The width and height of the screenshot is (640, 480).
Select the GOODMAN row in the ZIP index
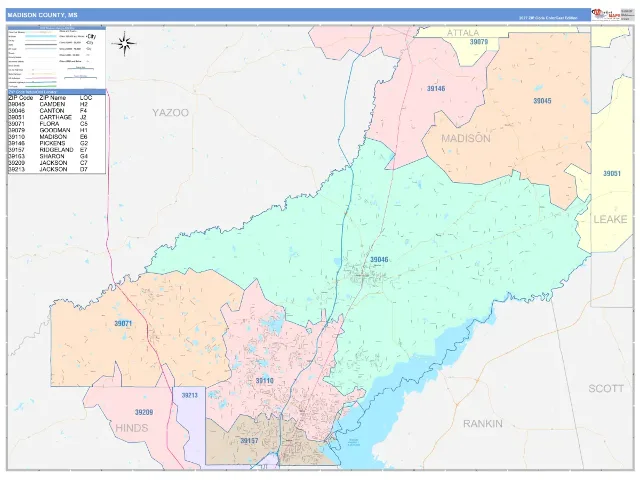(x=57, y=130)
